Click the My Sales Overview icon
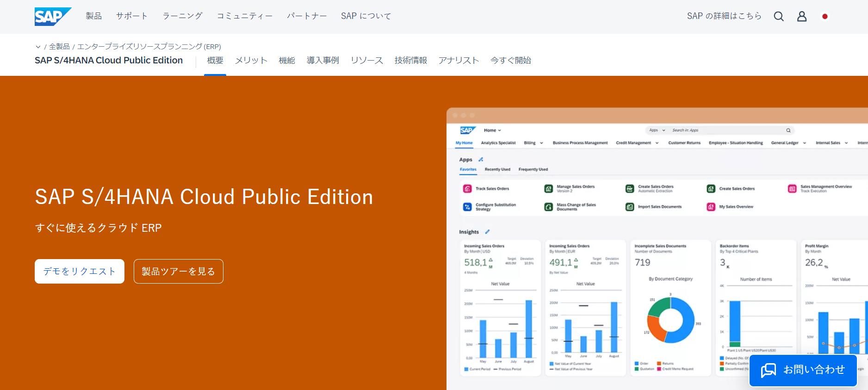Viewport: 868px width, 390px height. pyautogui.click(x=711, y=207)
